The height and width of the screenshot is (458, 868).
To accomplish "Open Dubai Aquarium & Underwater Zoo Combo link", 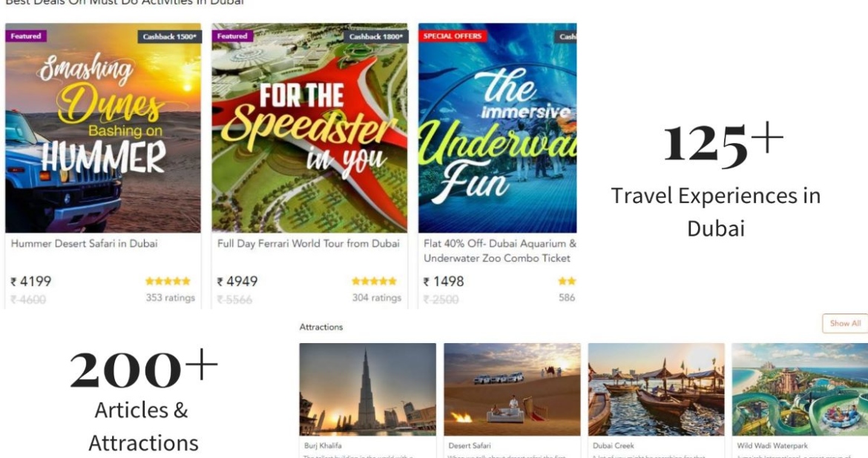I will pyautogui.click(x=500, y=250).
